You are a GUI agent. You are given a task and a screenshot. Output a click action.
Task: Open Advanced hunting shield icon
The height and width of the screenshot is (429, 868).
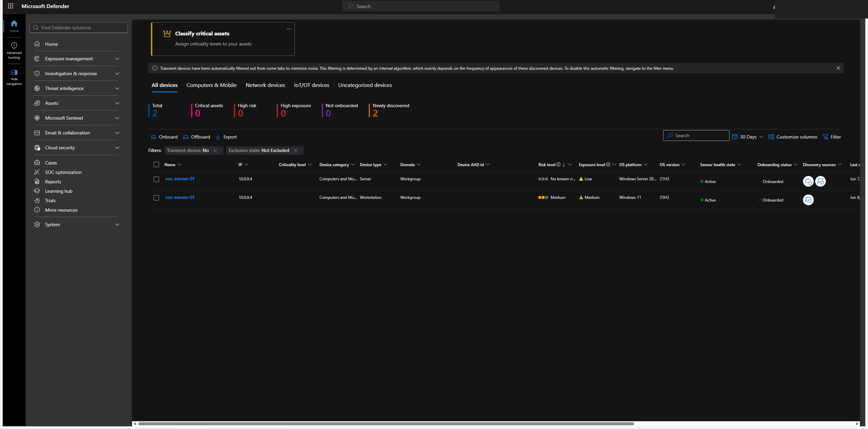pos(14,45)
